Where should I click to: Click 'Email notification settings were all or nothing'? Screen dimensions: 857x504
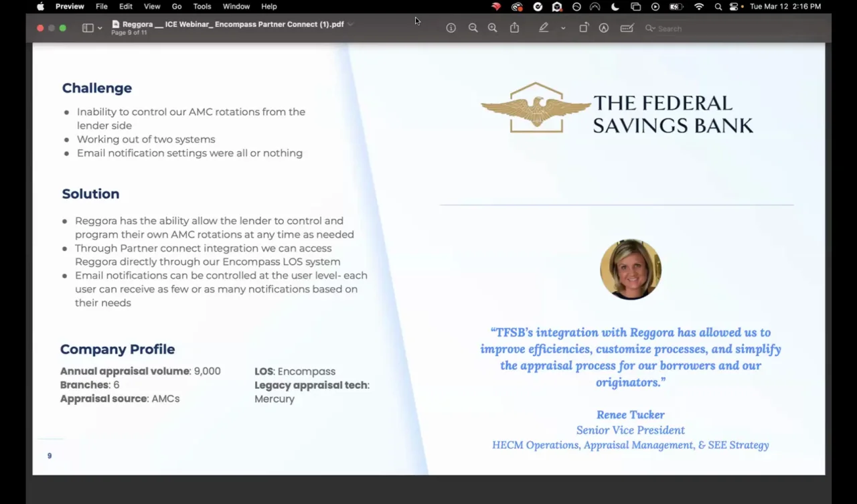[x=189, y=153]
